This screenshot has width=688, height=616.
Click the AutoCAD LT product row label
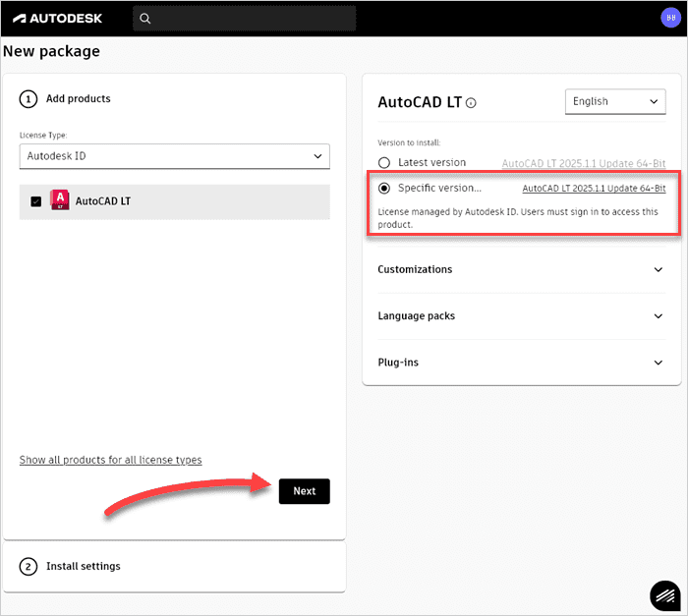(102, 201)
